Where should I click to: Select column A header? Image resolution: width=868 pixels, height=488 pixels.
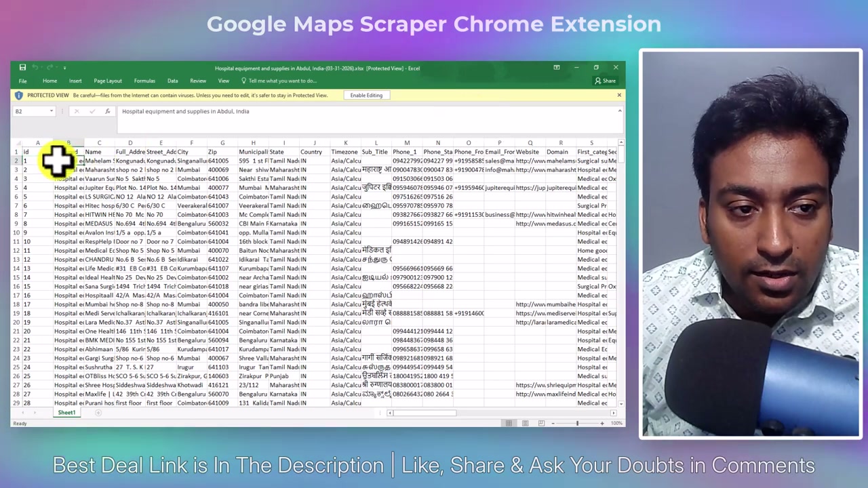37,143
